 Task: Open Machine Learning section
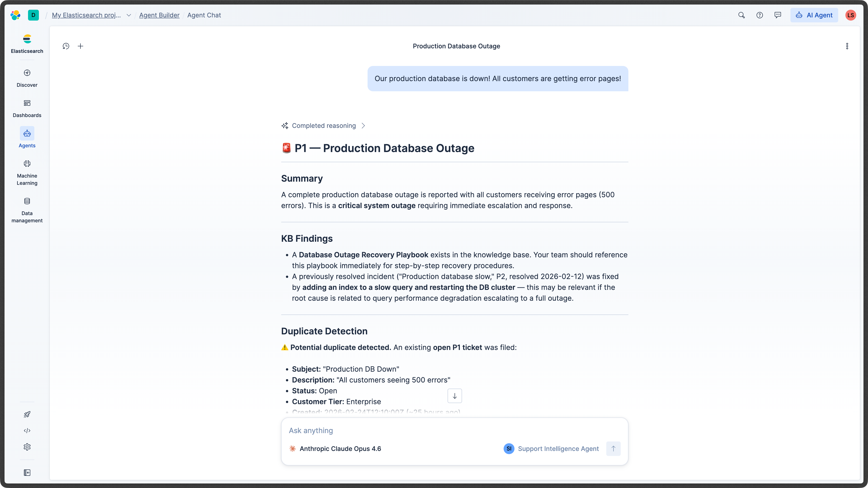click(27, 173)
